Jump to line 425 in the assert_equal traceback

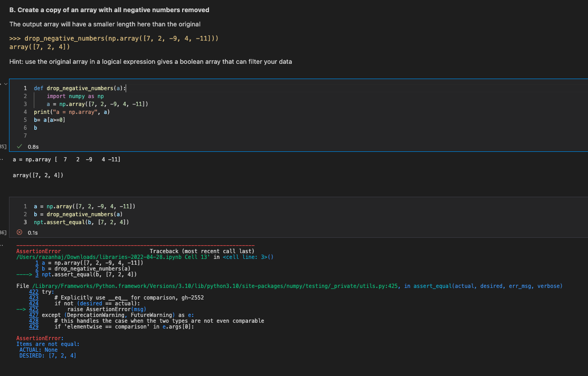(35, 308)
